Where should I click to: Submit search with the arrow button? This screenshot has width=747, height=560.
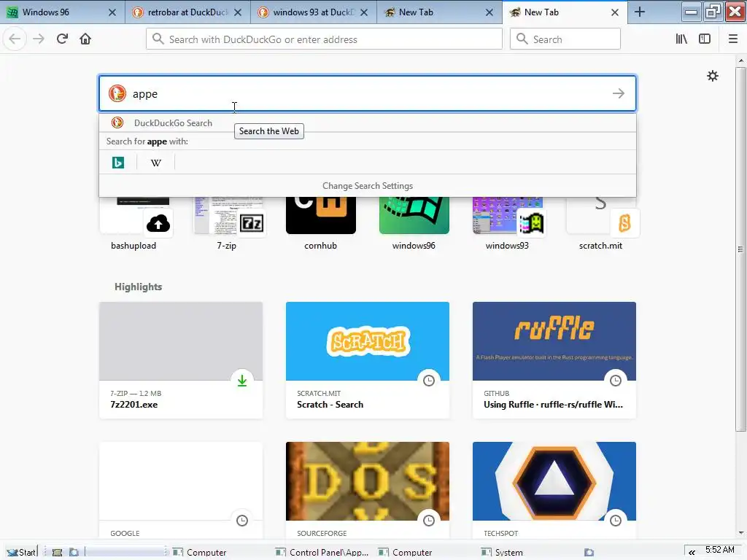pos(619,93)
